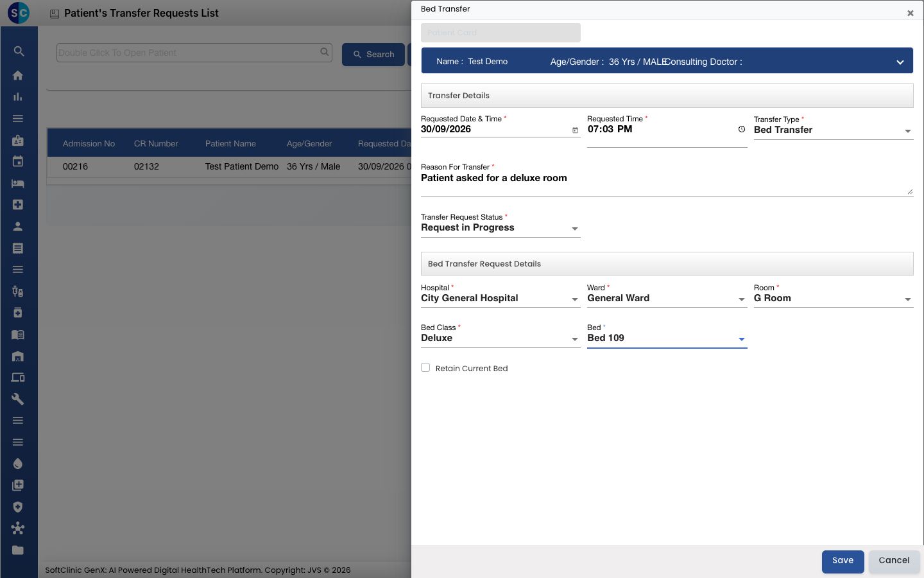Click the Transfer Details section header
The width and height of the screenshot is (924, 578).
click(x=667, y=96)
